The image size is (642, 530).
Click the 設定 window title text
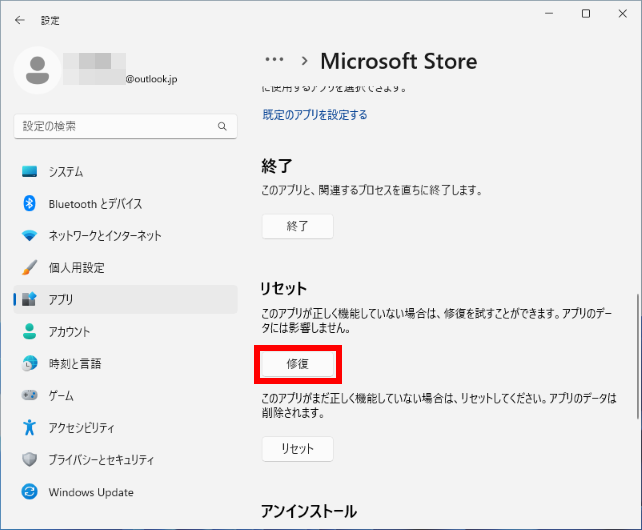(50, 20)
